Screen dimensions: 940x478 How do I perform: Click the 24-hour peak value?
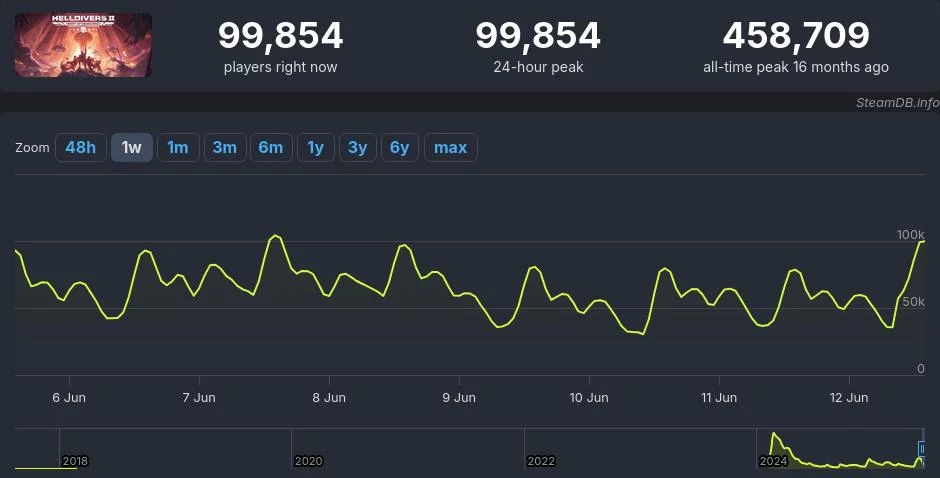click(538, 35)
